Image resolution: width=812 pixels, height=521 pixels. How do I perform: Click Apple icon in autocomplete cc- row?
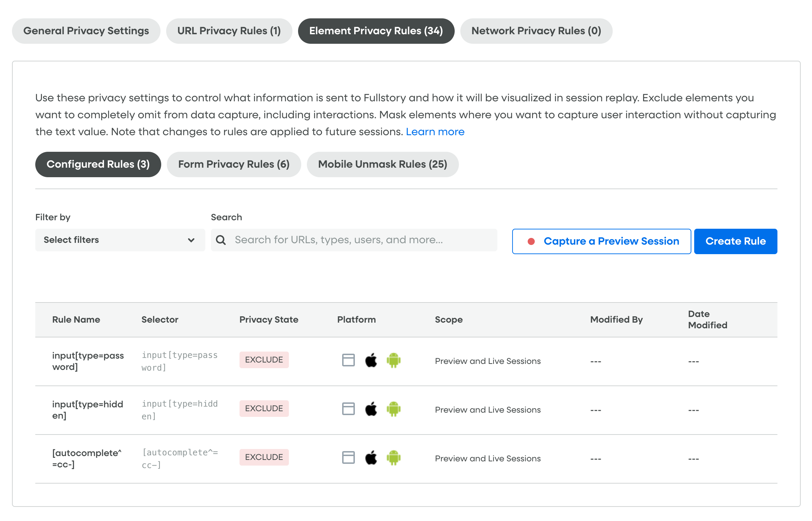point(371,458)
